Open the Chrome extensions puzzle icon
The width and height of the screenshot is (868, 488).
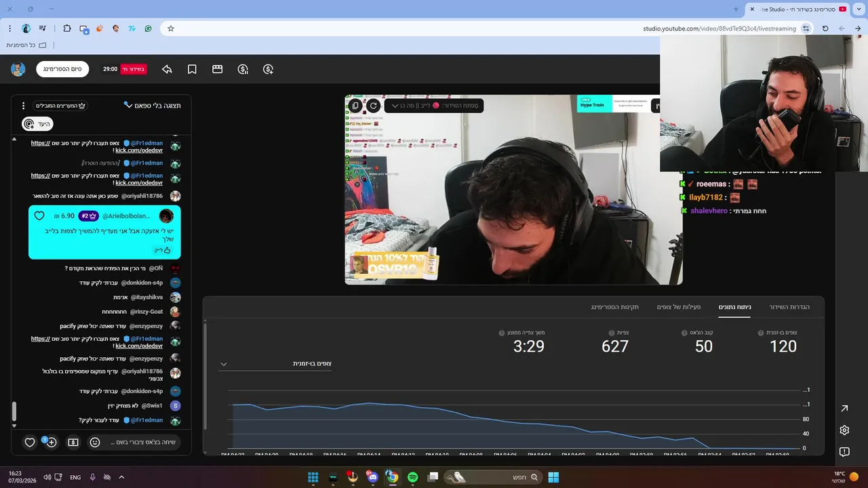point(66,28)
